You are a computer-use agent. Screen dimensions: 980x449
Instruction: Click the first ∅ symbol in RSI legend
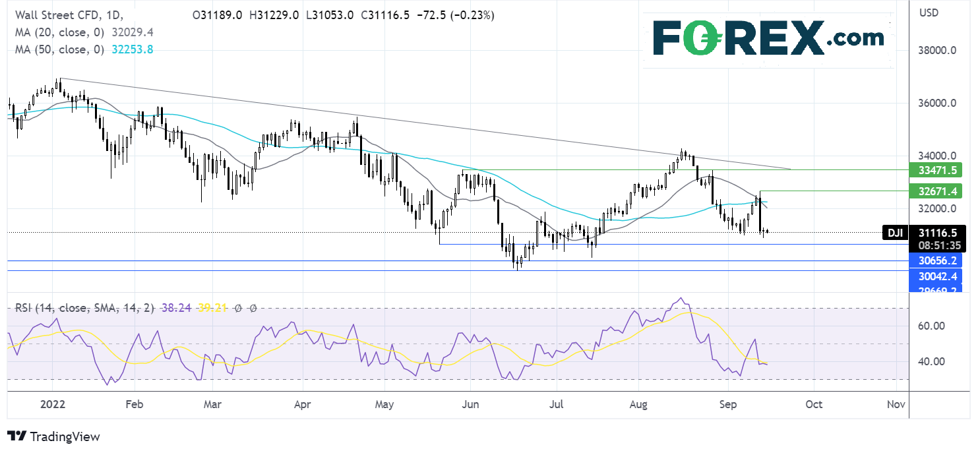(x=237, y=308)
